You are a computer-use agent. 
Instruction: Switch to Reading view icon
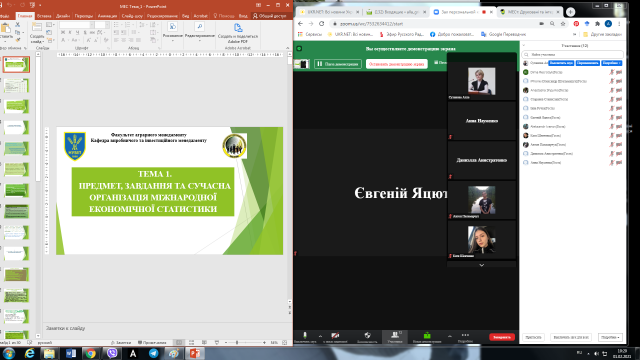pyautogui.click(x=204, y=342)
